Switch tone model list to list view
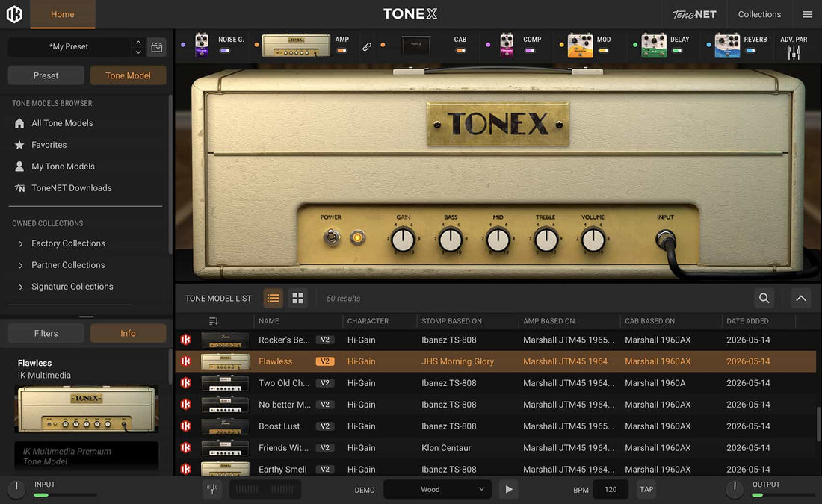Viewport: 822px width, 504px height. pyautogui.click(x=273, y=298)
